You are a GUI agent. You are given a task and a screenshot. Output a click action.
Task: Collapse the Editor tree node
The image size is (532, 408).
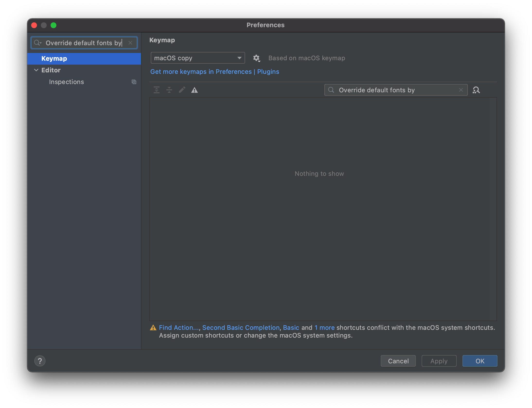(36, 70)
